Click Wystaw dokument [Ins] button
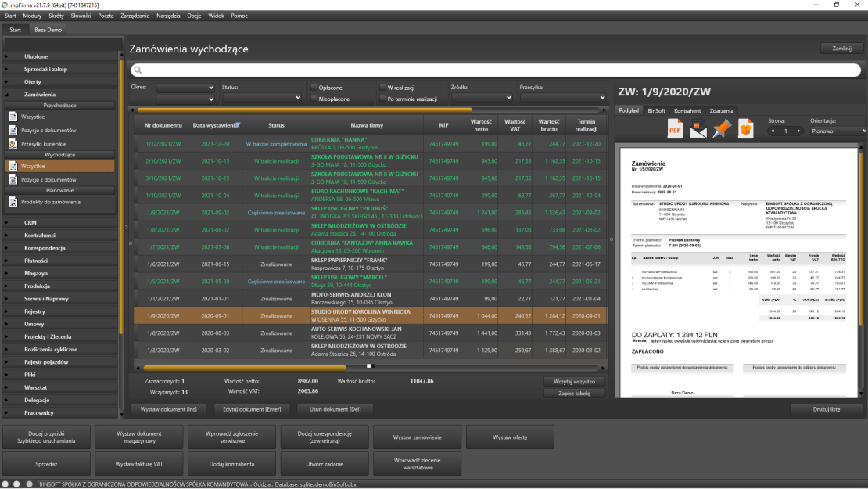 [x=168, y=409]
